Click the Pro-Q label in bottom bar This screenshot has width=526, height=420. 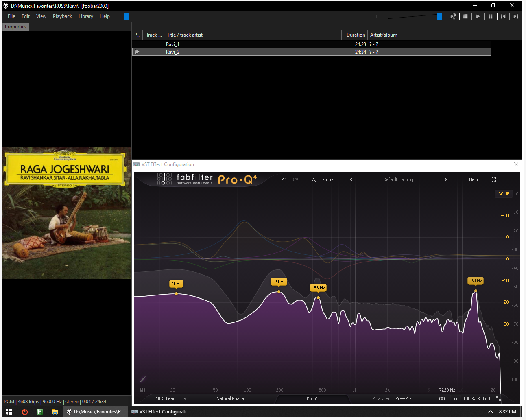312,399
